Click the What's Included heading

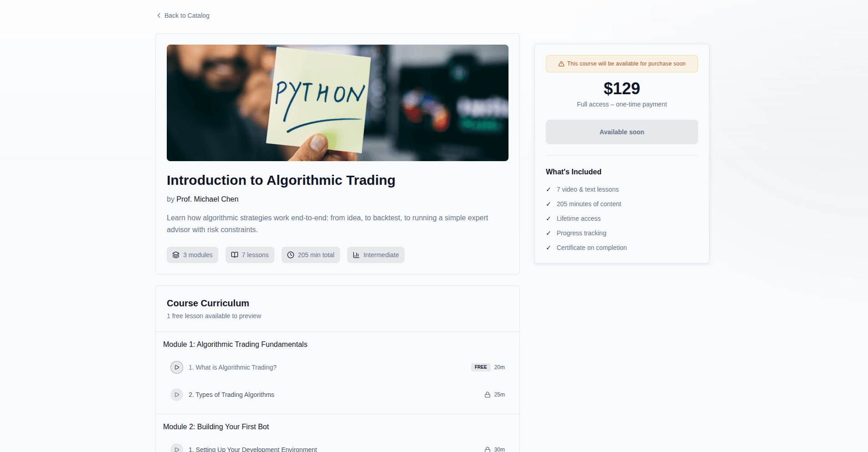click(574, 172)
